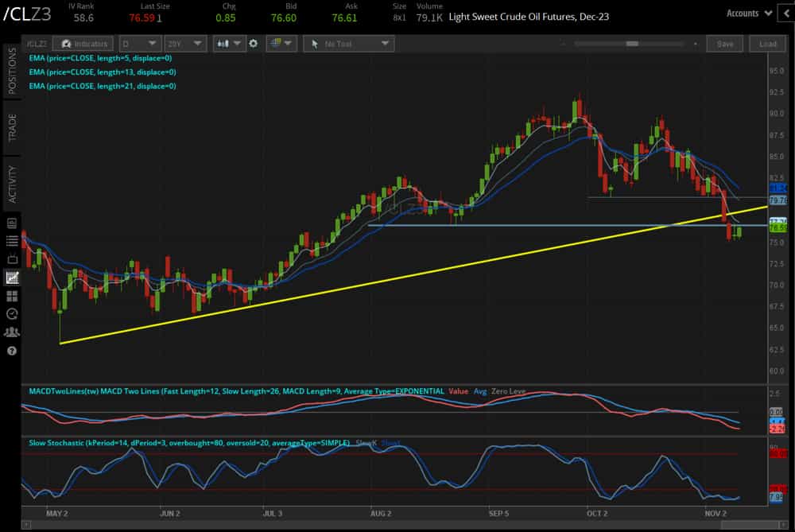
Task: Click the /CLZ3 symbol field in chart toolbar
Action: 37,44
